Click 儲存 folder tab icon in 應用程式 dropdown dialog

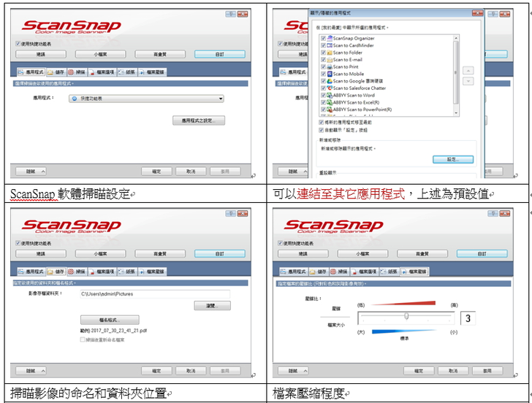[50, 72]
